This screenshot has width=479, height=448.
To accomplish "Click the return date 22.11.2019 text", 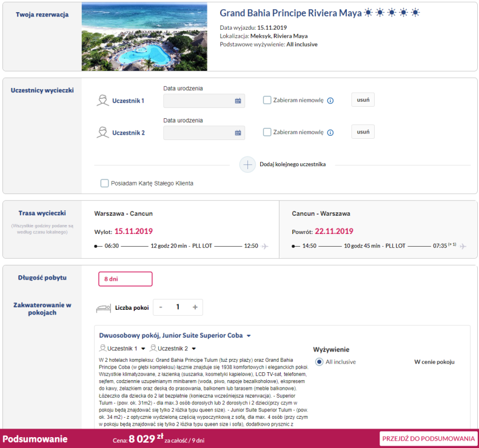I will [334, 232].
